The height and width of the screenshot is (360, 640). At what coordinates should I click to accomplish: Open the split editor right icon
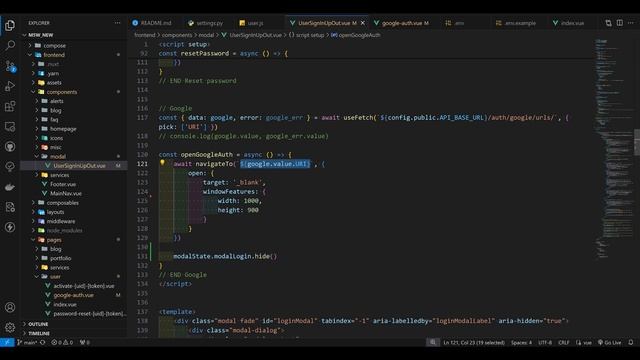click(620, 23)
